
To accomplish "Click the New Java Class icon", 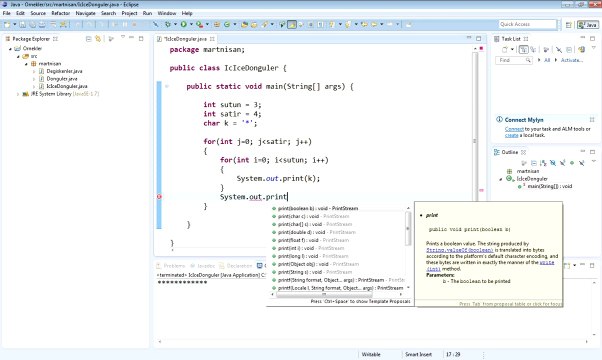I will (x=227, y=24).
